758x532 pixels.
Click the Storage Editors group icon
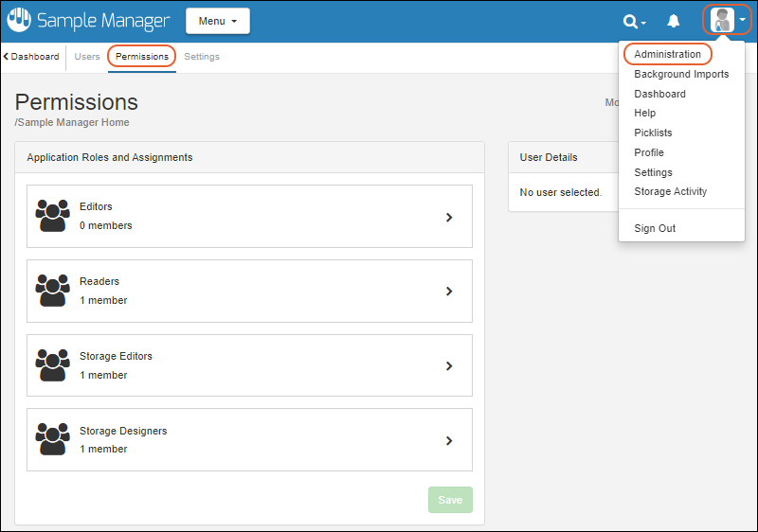pos(52,365)
